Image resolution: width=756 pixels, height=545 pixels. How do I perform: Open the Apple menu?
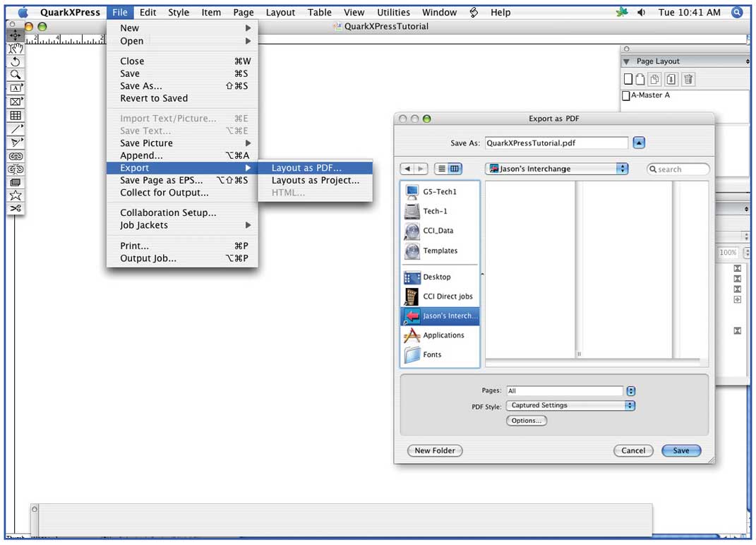[23, 13]
